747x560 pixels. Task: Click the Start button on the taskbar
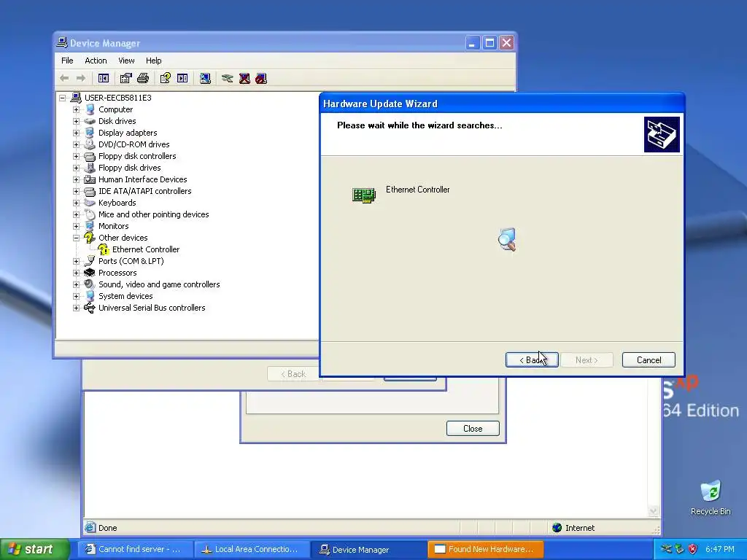(35, 549)
